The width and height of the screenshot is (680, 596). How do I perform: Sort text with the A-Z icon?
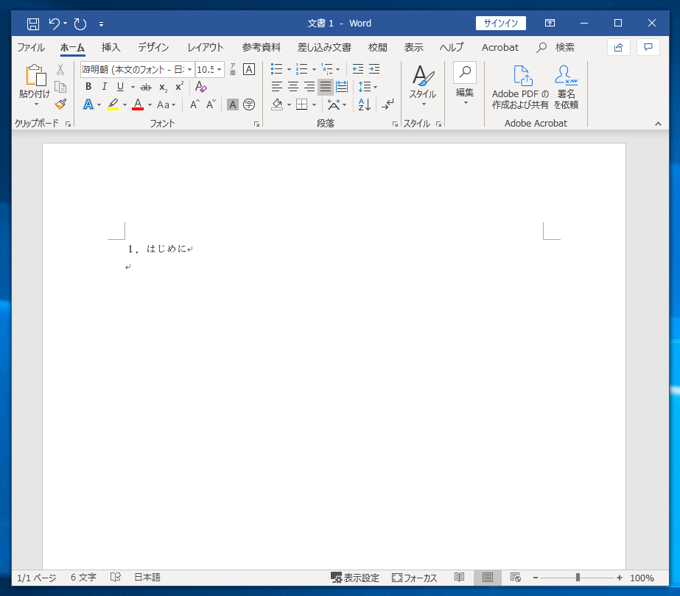click(x=364, y=105)
